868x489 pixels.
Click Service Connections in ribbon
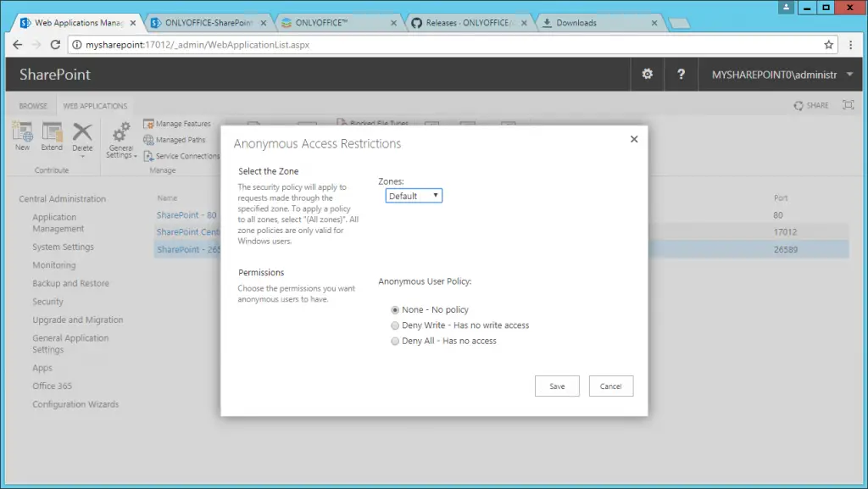[181, 156]
